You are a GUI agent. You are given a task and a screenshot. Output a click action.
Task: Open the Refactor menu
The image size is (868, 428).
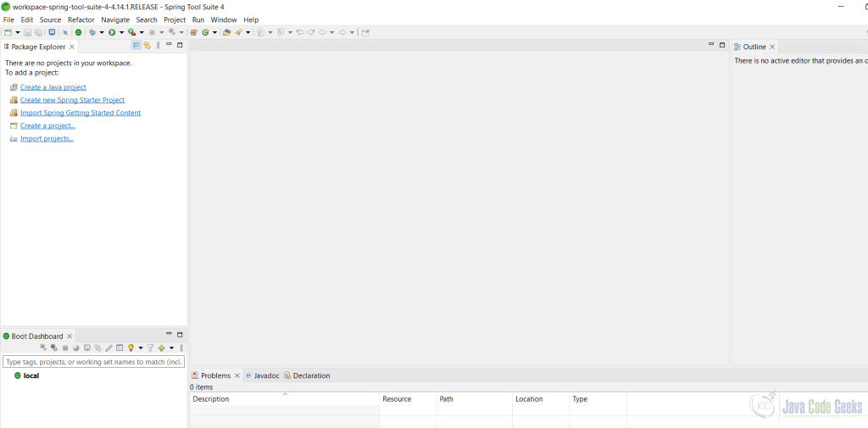click(81, 19)
